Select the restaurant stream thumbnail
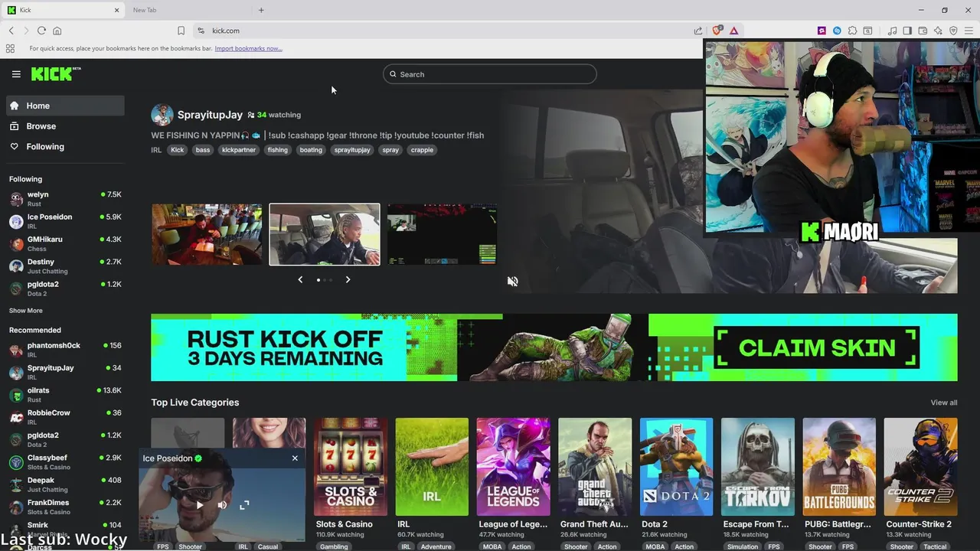The height and width of the screenshot is (551, 980). 207,234
